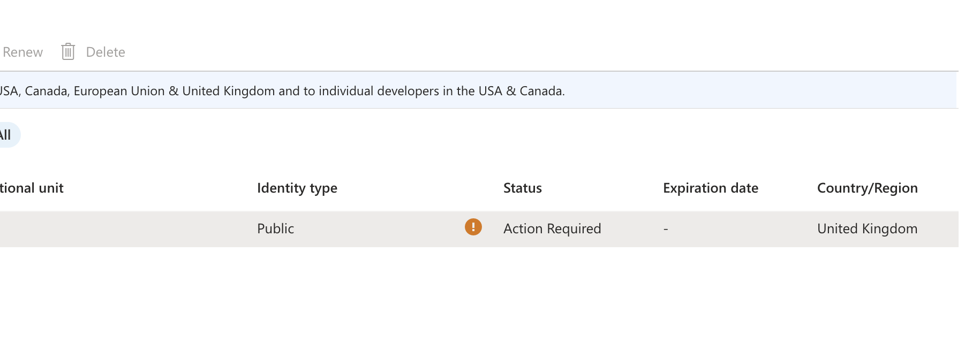Screen dimensions: 980x351
Task: Toggle selection of the Public identity row
Action: click(x=375, y=228)
